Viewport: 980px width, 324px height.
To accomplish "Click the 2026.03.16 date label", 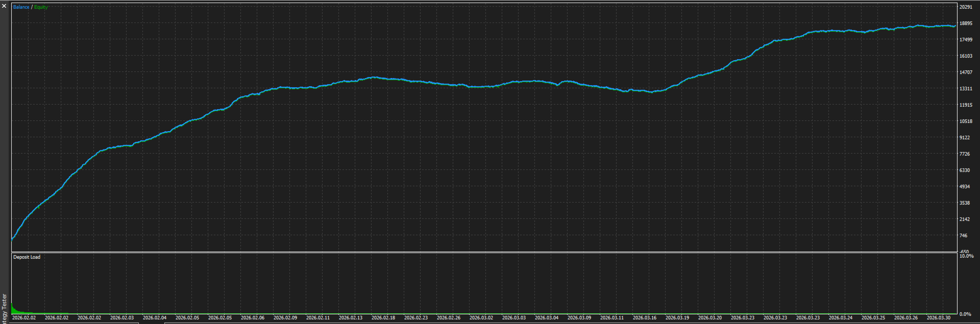I will 645,318.
